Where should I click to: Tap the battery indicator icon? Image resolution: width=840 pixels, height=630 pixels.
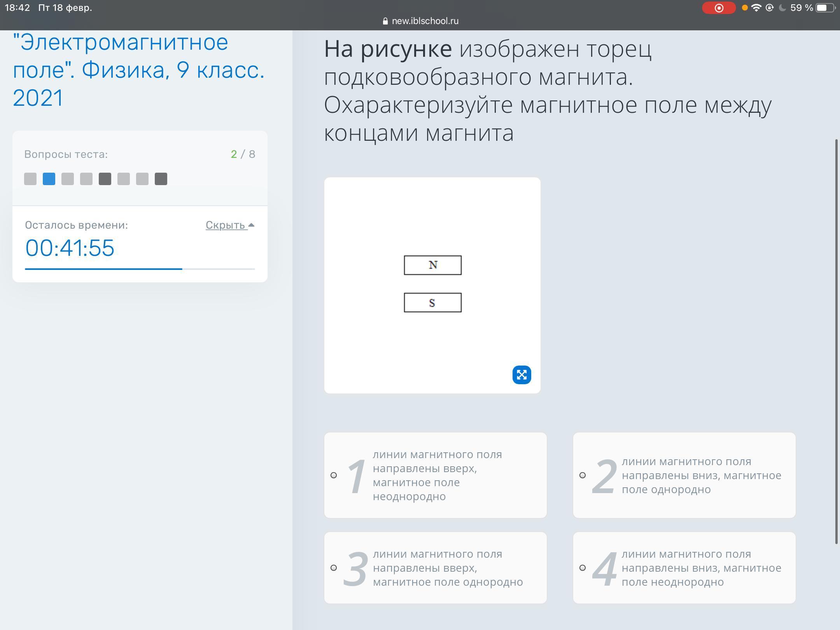click(824, 8)
